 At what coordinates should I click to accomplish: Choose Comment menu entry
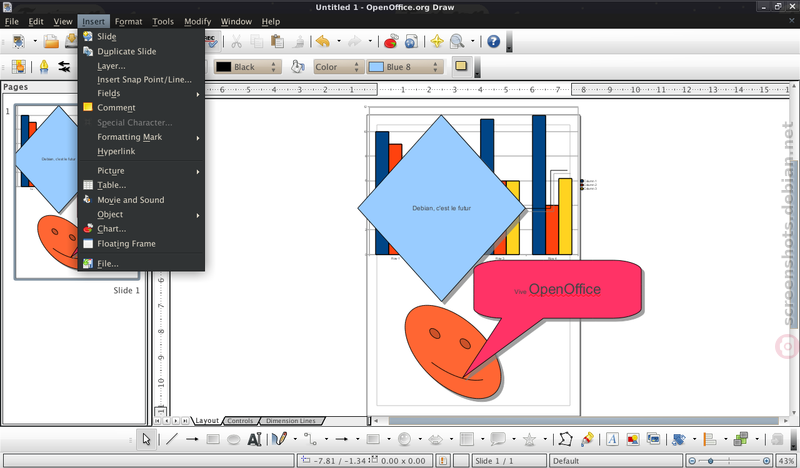click(141, 108)
